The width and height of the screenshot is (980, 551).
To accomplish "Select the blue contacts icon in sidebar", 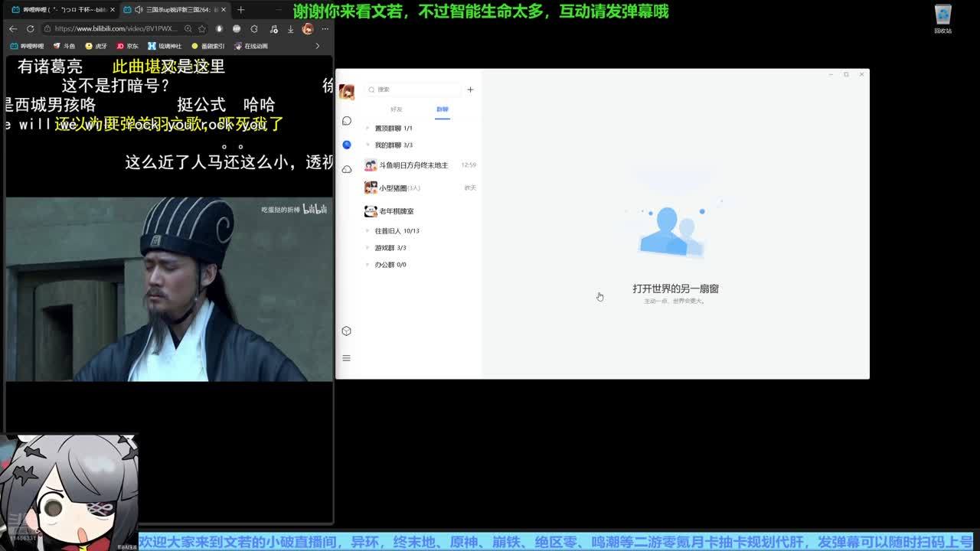I will 347,145.
